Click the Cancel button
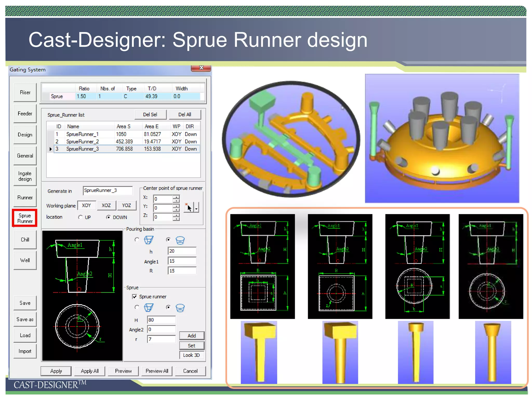This screenshot has height=399, width=532. tap(190, 371)
